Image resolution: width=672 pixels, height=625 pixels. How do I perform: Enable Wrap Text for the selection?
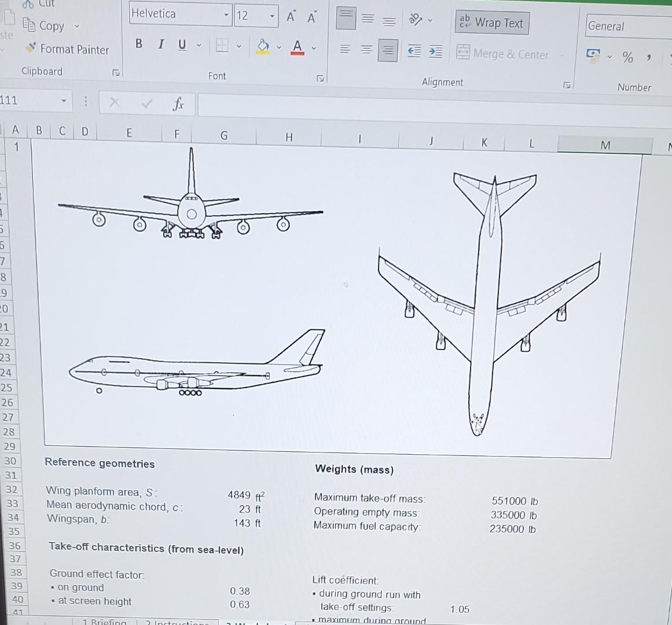(x=491, y=23)
